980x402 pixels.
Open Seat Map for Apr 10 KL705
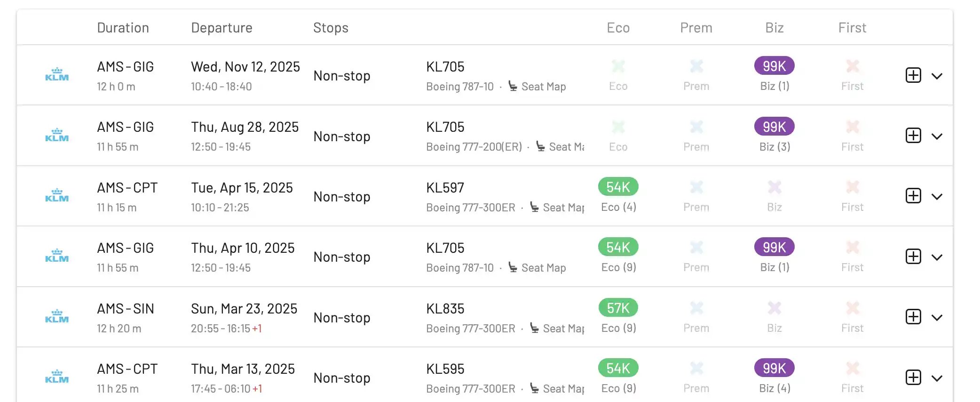[x=537, y=268]
